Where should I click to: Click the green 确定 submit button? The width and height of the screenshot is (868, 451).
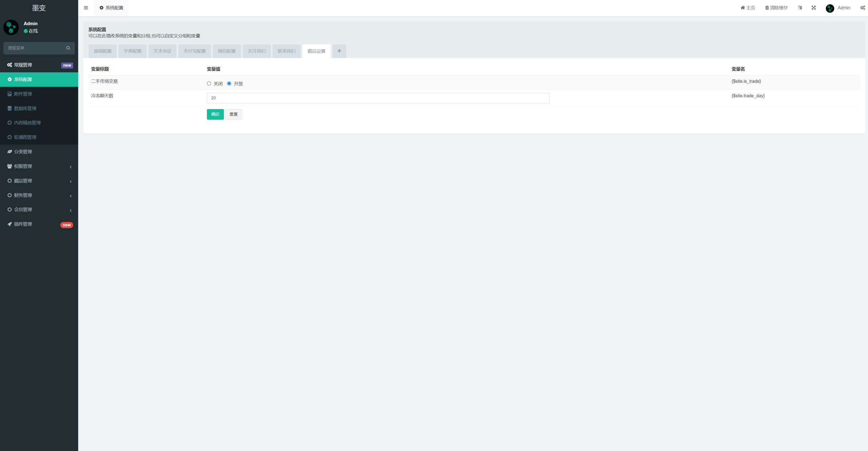tap(215, 114)
